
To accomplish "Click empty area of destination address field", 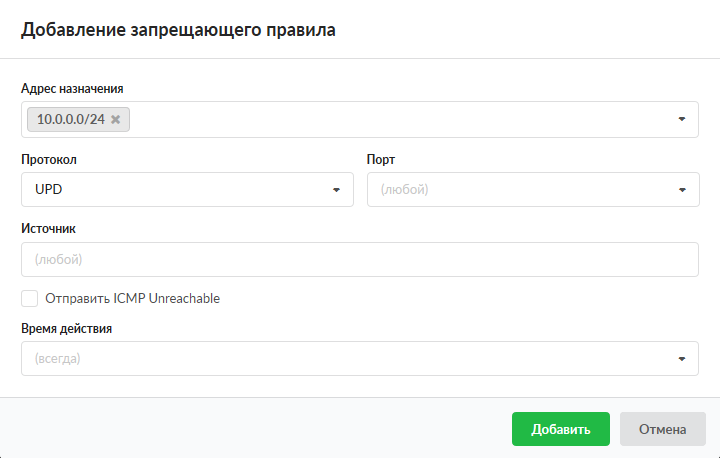I will 400,119.
